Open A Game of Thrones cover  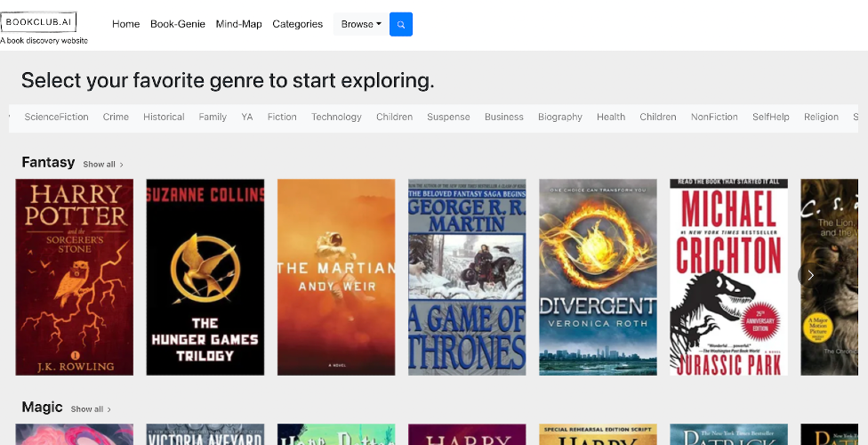(467, 277)
